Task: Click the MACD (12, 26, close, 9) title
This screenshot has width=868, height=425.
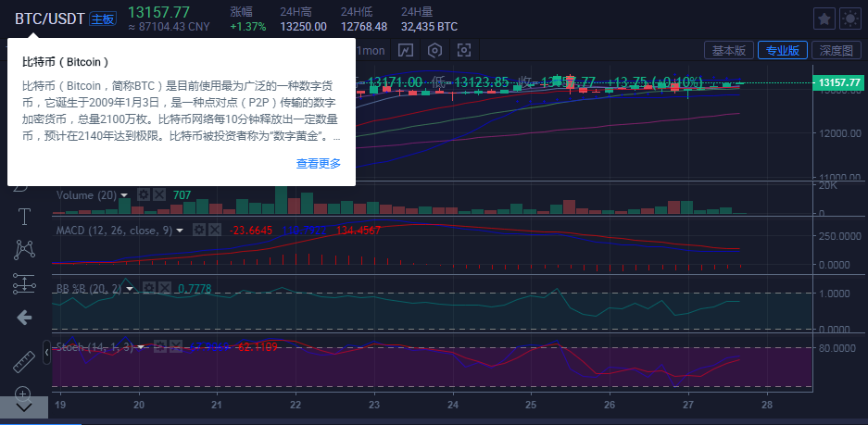Action: tap(115, 231)
